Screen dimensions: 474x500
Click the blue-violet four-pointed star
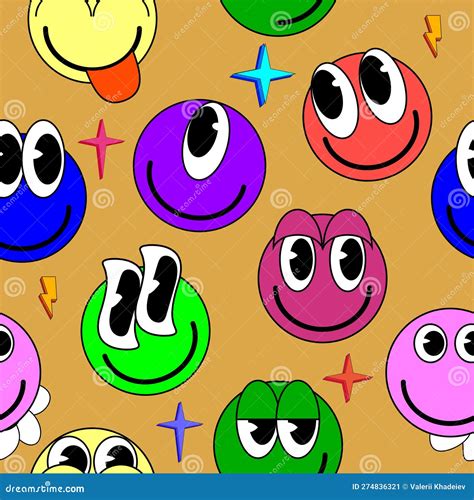[x=180, y=432]
